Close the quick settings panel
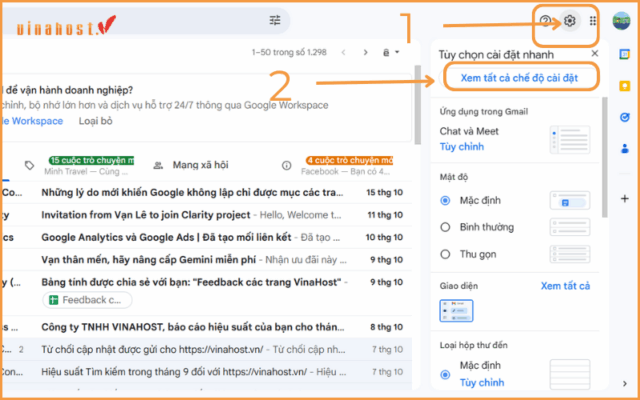Viewport: 640px width, 400px height. [x=595, y=53]
